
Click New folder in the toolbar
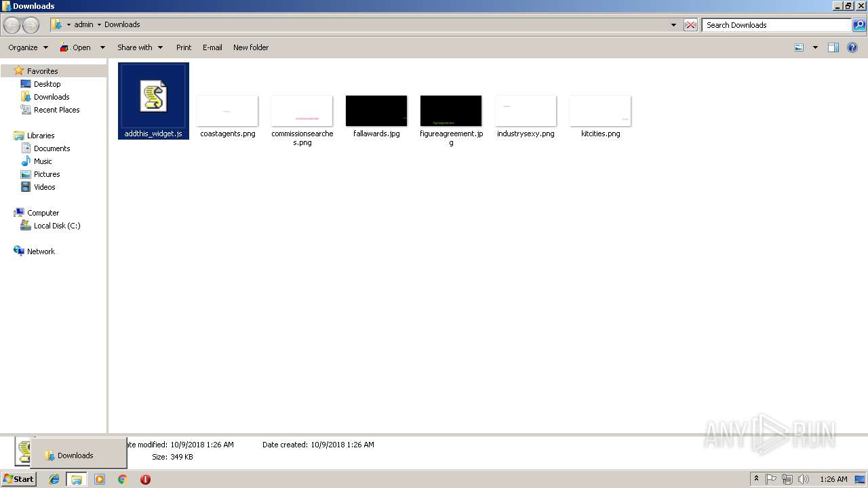pos(251,47)
